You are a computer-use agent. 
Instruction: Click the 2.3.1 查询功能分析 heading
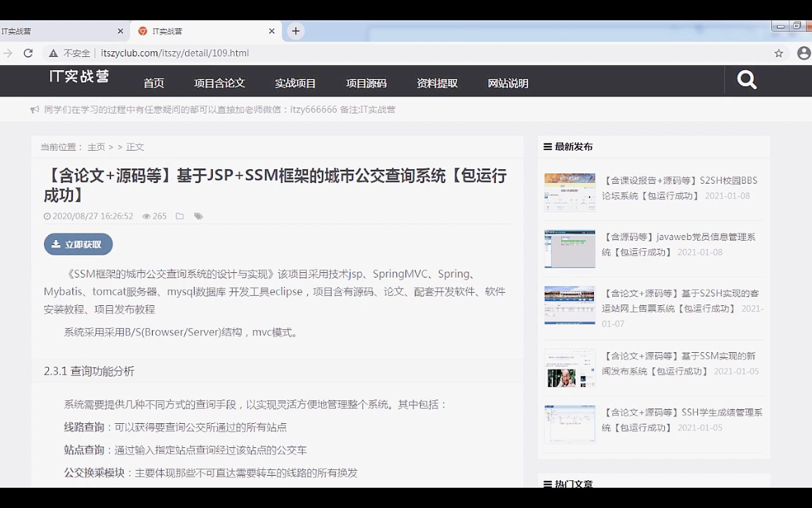[x=89, y=371]
